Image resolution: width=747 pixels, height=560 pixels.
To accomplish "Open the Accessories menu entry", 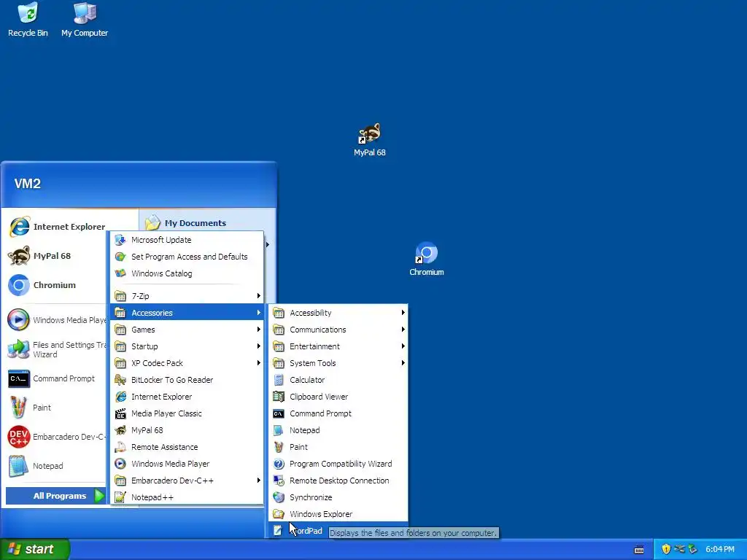I will 187,313.
